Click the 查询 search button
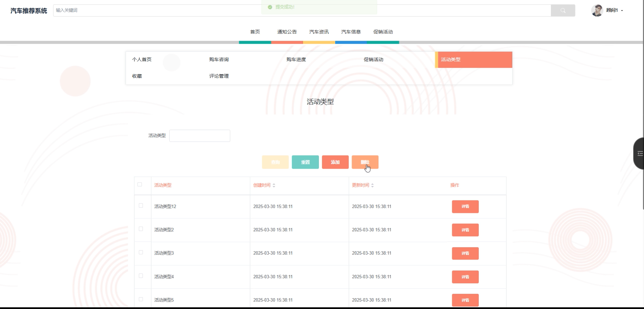The image size is (644, 309). [x=275, y=162]
